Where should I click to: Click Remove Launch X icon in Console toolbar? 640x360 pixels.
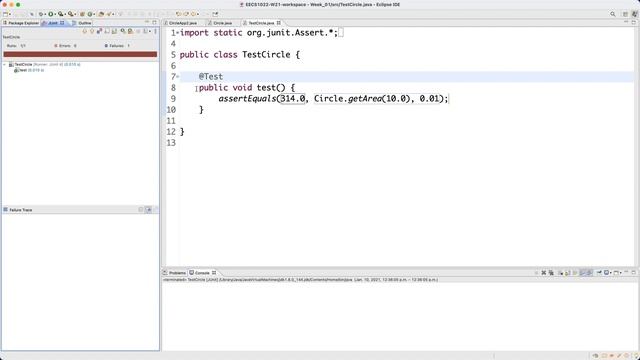click(x=544, y=273)
